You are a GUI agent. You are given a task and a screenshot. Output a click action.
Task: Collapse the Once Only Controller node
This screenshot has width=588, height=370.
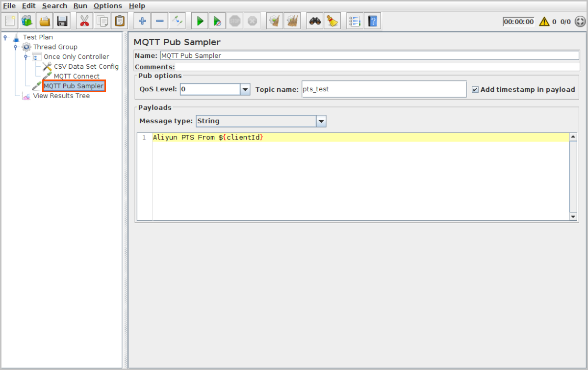[26, 56]
